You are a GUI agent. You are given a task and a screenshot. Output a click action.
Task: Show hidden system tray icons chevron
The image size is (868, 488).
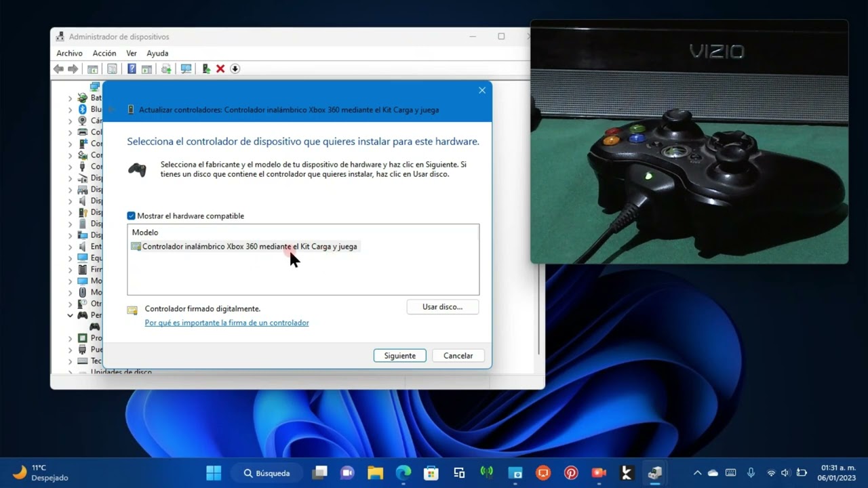click(697, 473)
